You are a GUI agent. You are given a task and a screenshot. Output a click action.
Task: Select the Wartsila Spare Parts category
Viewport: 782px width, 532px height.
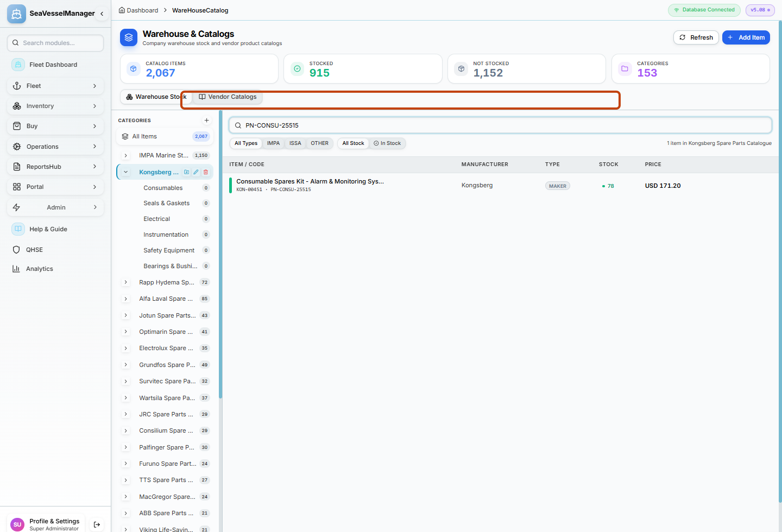165,398
